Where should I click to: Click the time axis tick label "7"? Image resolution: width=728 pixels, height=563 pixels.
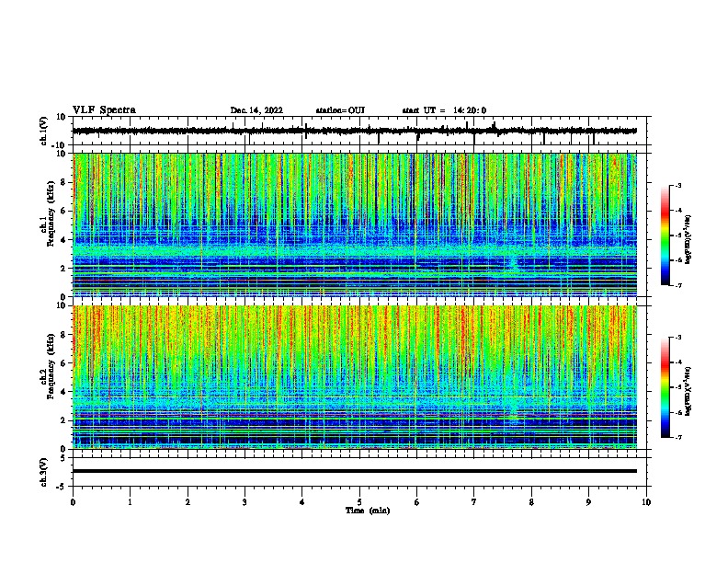tap(474, 502)
